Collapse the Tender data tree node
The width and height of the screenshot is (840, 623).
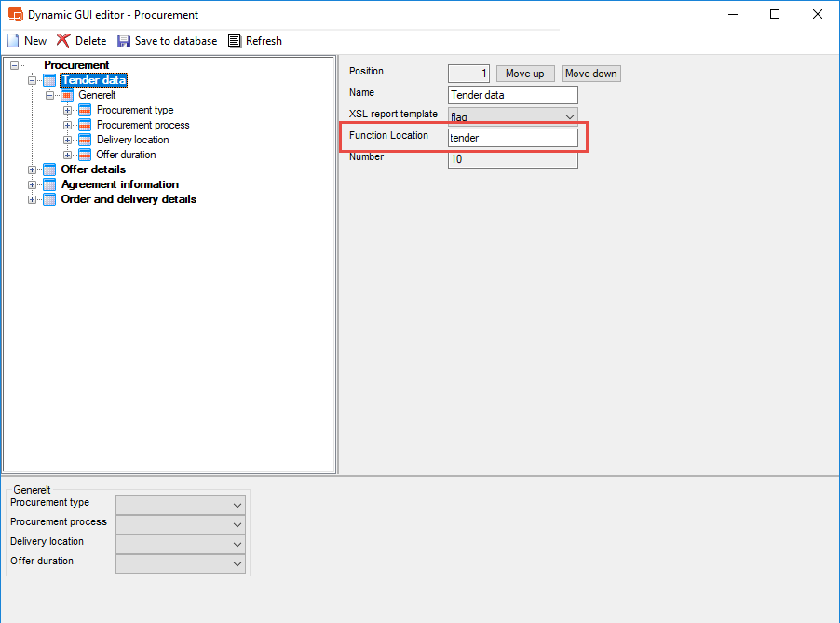[x=34, y=80]
